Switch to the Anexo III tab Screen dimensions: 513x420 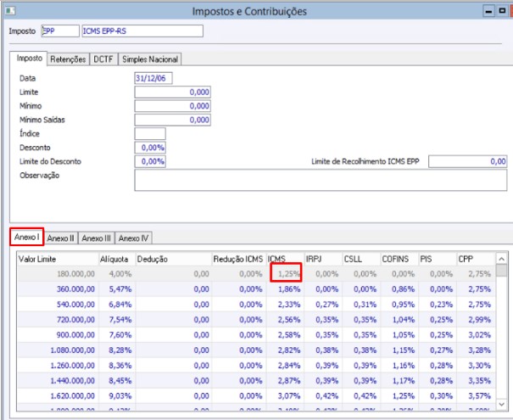96,238
